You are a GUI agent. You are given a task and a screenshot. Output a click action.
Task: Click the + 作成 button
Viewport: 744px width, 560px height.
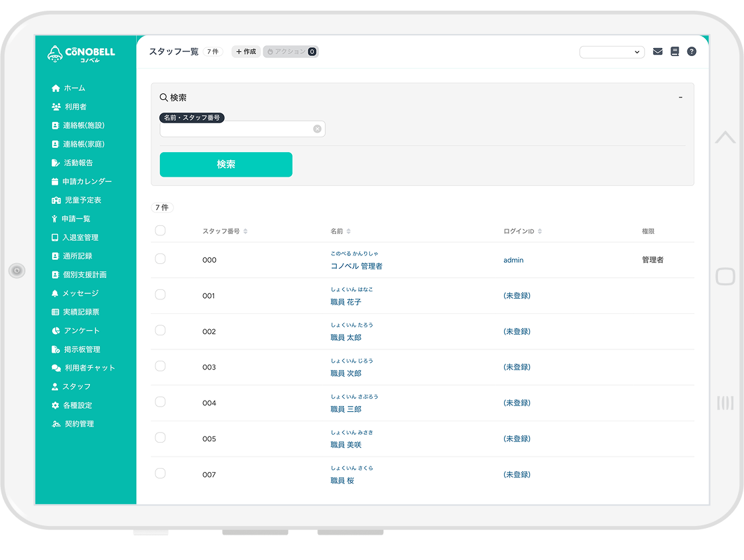(246, 51)
